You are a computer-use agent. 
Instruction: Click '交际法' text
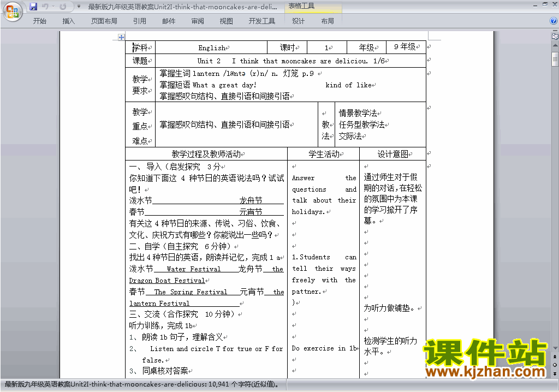[x=350, y=136]
